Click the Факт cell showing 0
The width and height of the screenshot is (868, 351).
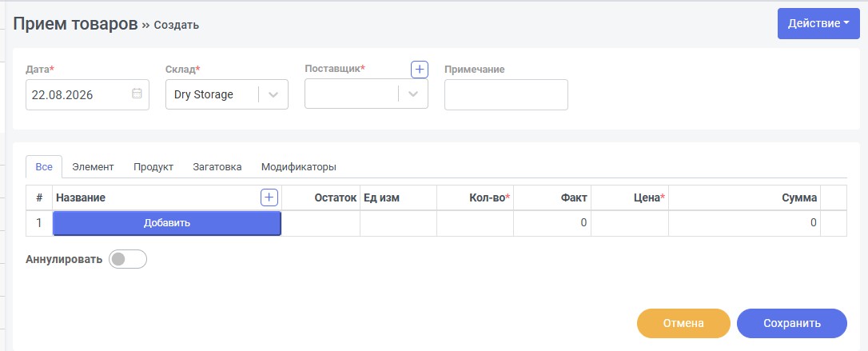(x=552, y=223)
